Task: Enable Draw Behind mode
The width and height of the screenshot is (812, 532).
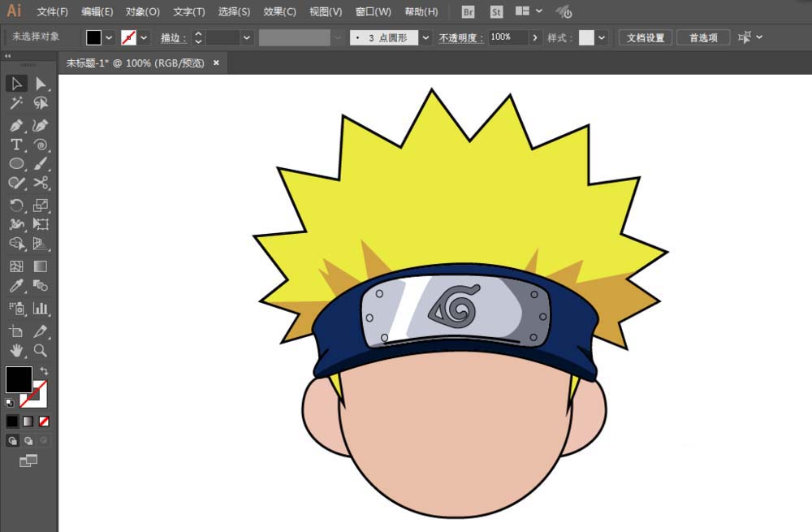Action: pyautogui.click(x=28, y=440)
